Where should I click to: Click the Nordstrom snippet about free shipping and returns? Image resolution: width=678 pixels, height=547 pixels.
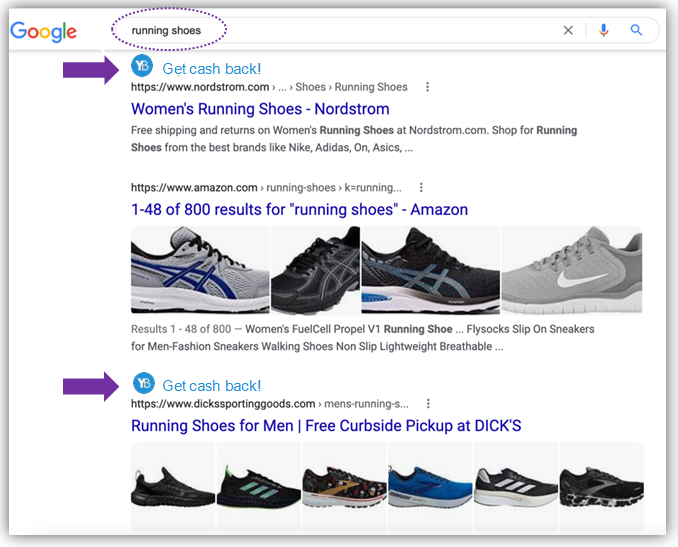(354, 139)
